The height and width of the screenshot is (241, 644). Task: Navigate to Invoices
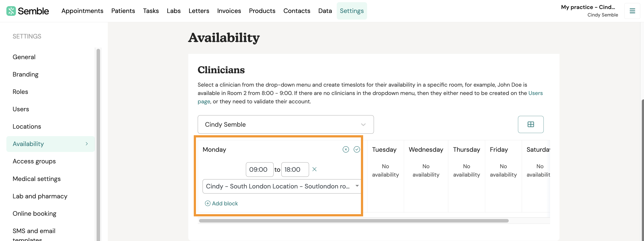[229, 11]
